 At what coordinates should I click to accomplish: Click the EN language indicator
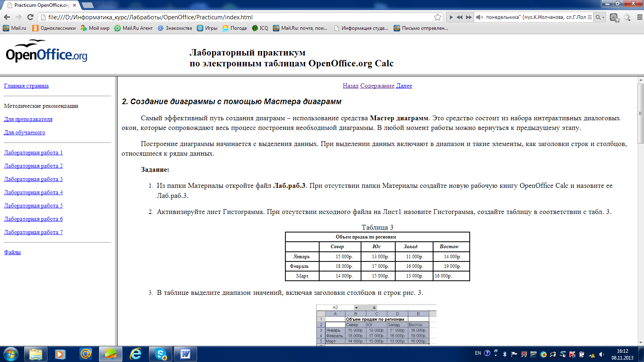point(478,353)
